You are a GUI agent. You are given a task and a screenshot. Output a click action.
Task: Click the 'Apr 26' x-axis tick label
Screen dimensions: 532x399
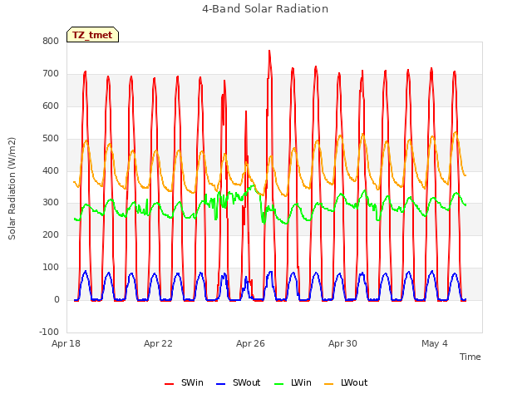[250, 343]
